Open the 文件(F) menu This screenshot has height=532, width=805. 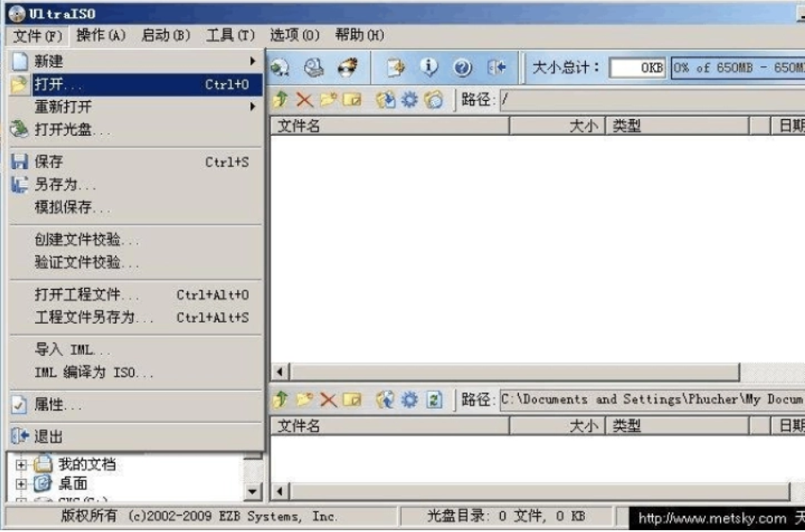point(38,36)
